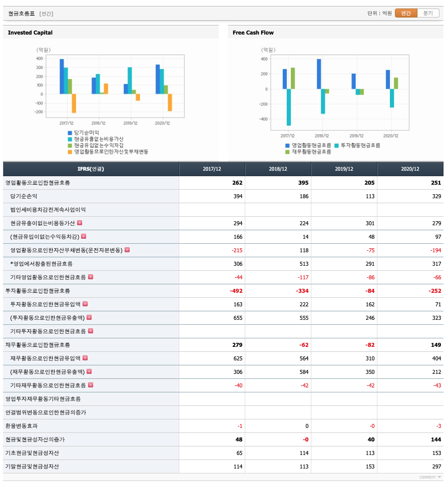Click the 단위 : 억원 unit label

point(379,13)
